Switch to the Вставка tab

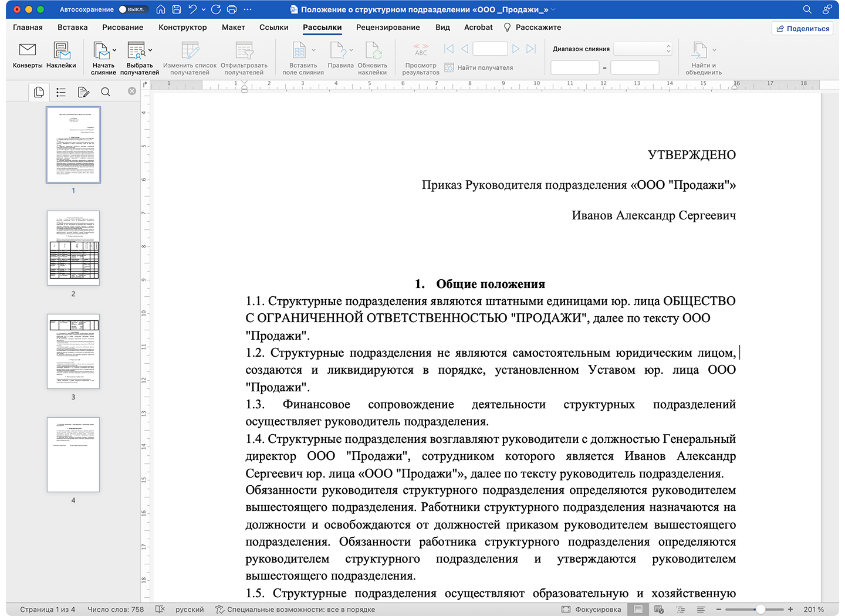[73, 27]
